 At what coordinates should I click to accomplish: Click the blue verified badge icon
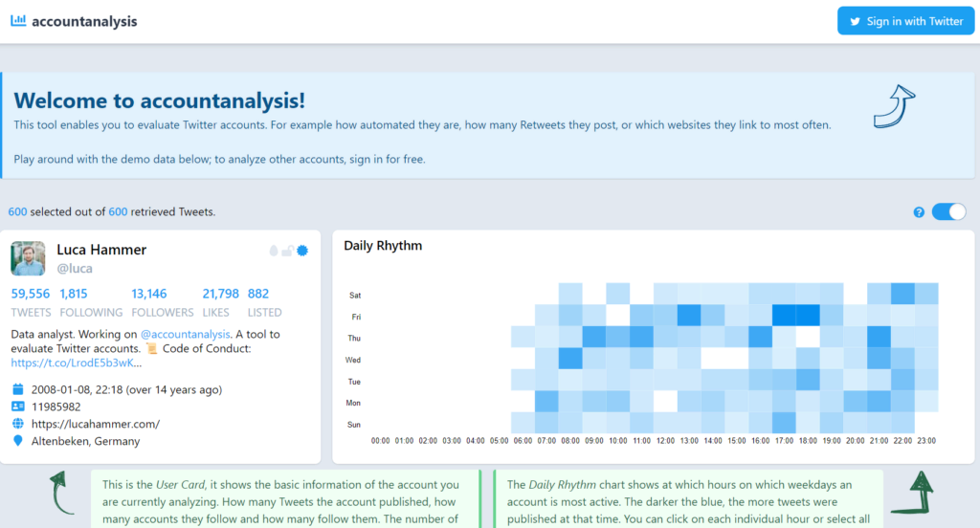coord(302,251)
